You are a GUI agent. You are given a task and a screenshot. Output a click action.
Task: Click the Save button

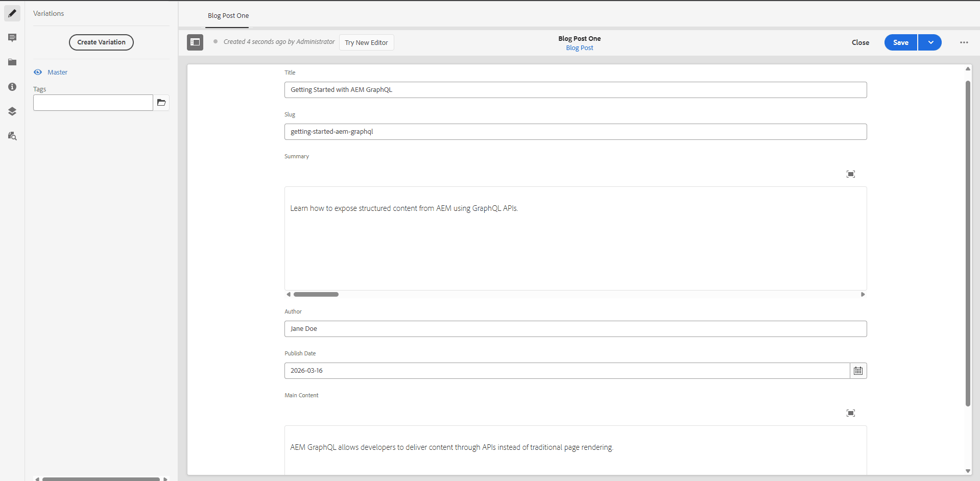pos(900,42)
